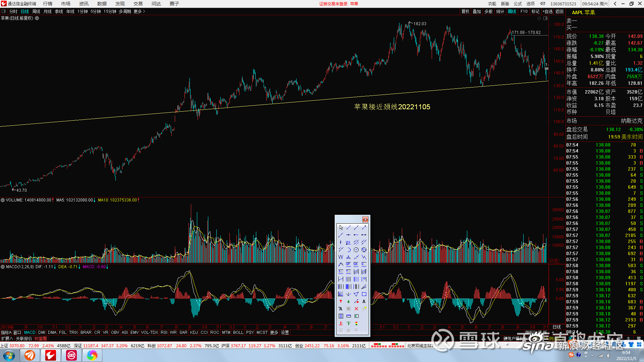Image resolution: width=644 pixels, height=362 pixels.
Task: Open 关联报价 related quotes
Action: 24,339
